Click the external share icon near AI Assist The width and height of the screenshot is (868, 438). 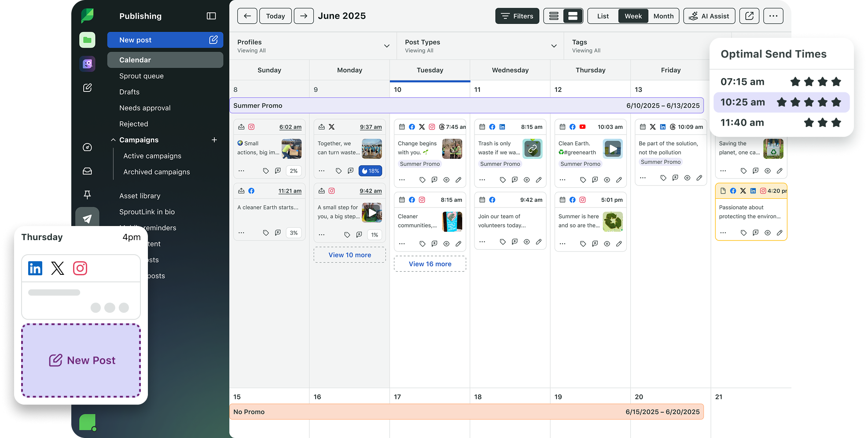coord(749,16)
